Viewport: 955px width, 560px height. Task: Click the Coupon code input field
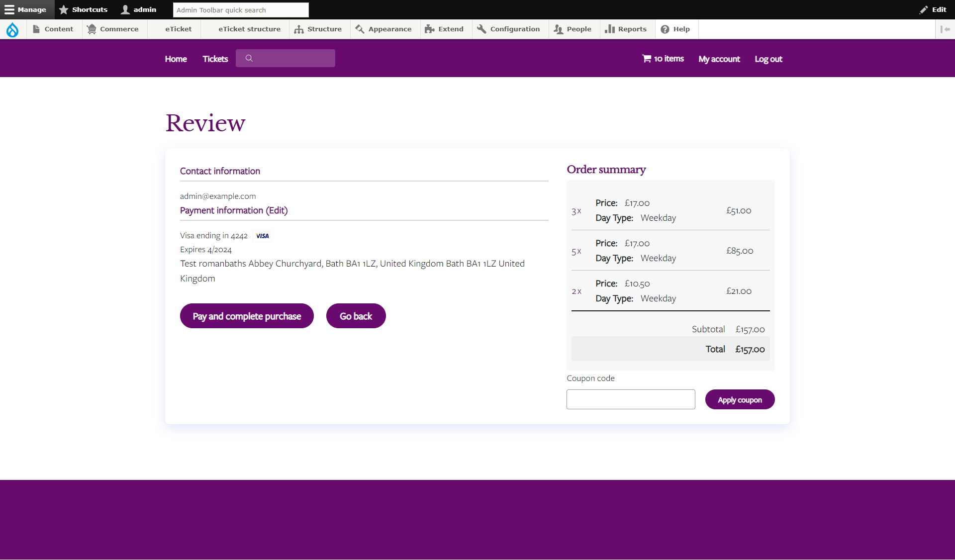tap(631, 399)
